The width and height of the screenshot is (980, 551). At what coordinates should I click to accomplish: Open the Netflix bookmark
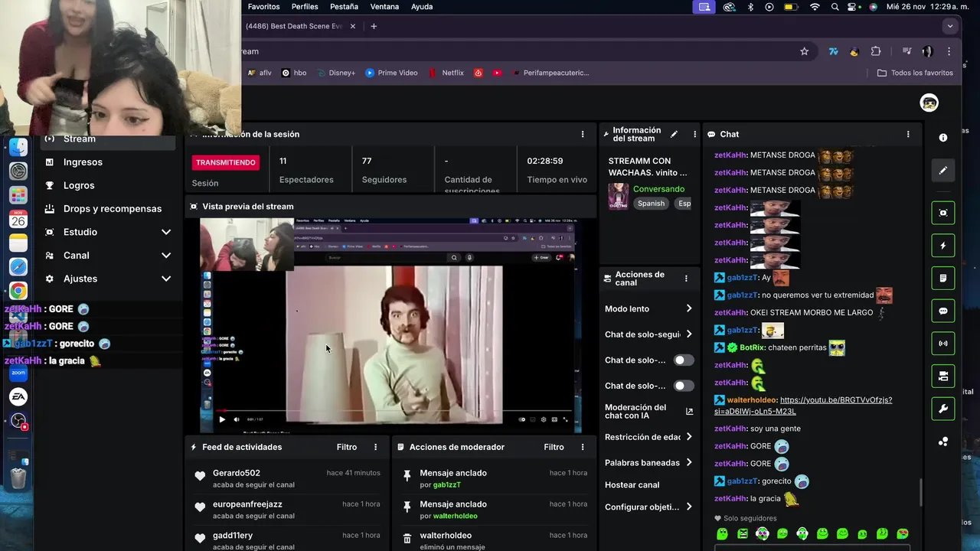pyautogui.click(x=446, y=73)
